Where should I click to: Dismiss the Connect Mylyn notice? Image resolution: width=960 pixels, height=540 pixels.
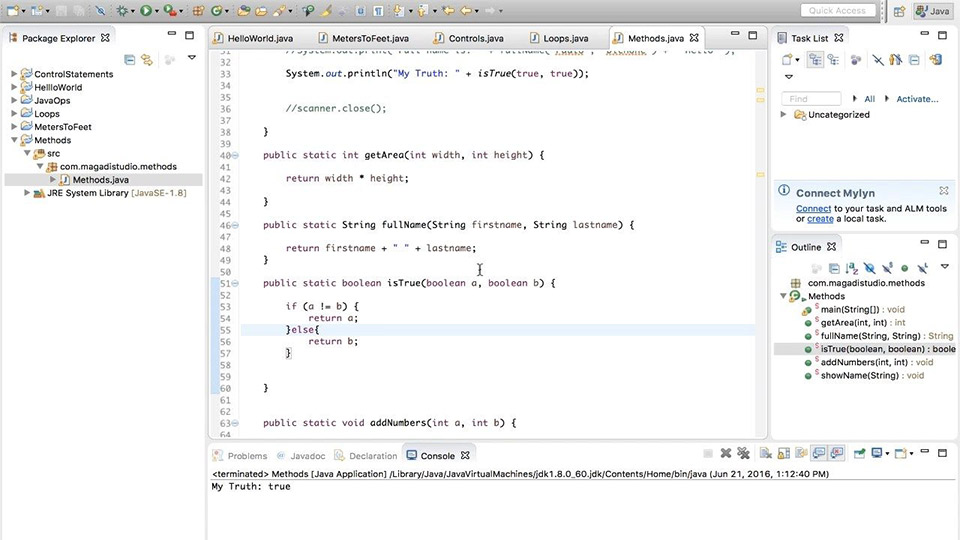coord(943,190)
